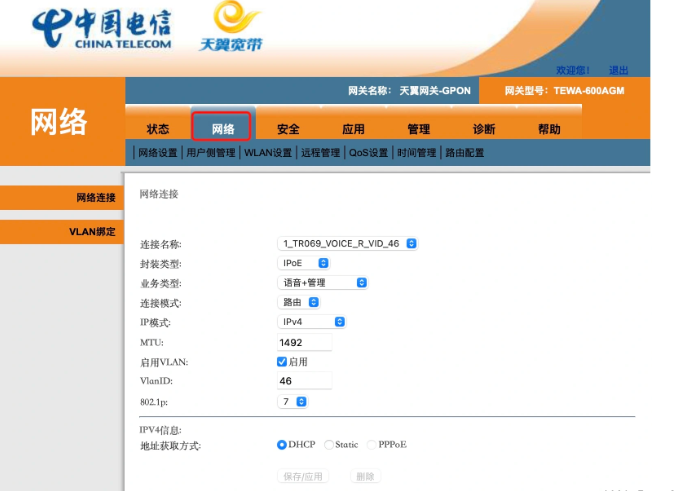This screenshot has height=491, width=675.
Task: Select the DHCP radio button
Action: tap(282, 444)
